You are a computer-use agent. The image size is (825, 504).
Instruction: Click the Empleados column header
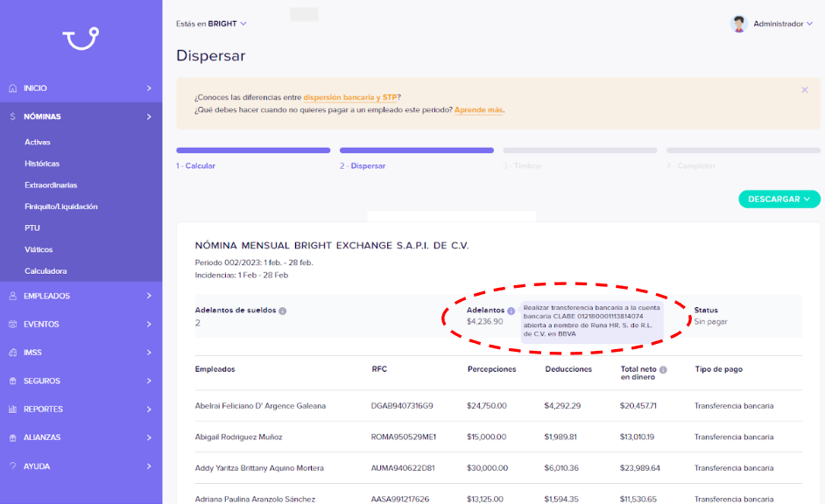coord(215,369)
